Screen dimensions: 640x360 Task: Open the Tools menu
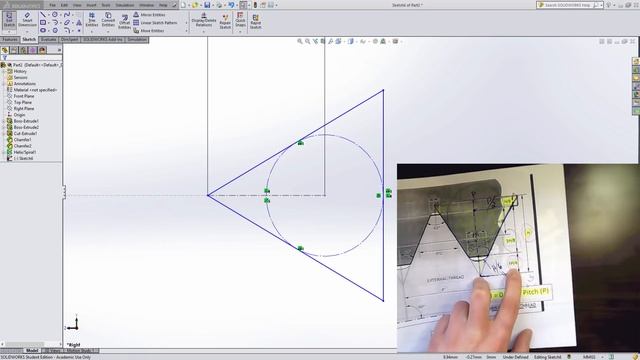(x=106, y=5)
